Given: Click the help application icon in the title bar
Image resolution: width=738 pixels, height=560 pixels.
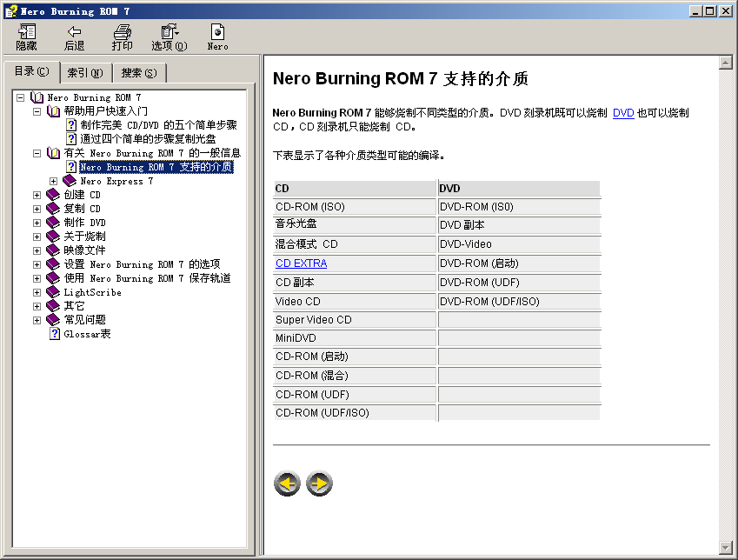Looking at the screenshot, I should pyautogui.click(x=11, y=10).
